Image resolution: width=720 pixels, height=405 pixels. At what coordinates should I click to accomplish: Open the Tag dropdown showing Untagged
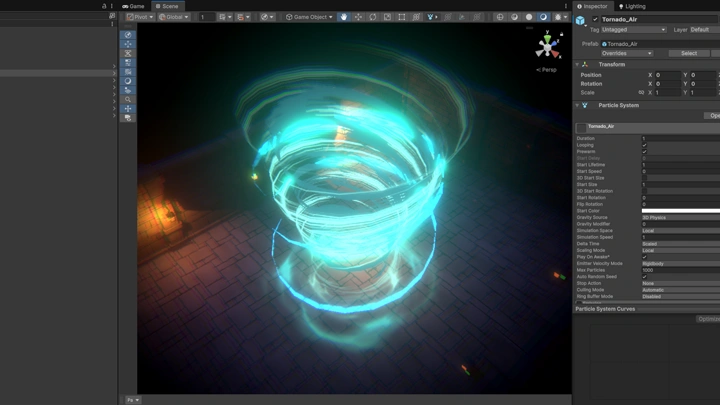633,30
